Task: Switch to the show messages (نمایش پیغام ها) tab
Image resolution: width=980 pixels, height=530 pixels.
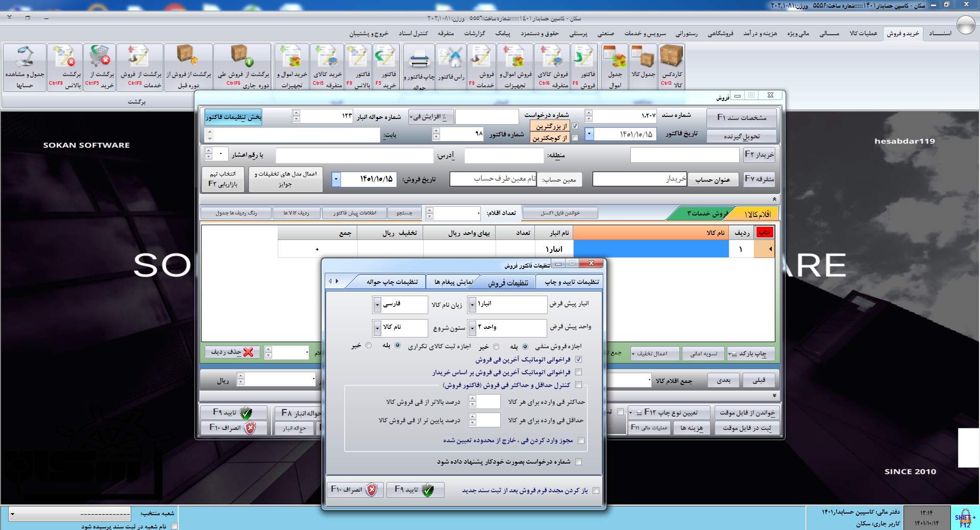Action: [454, 282]
